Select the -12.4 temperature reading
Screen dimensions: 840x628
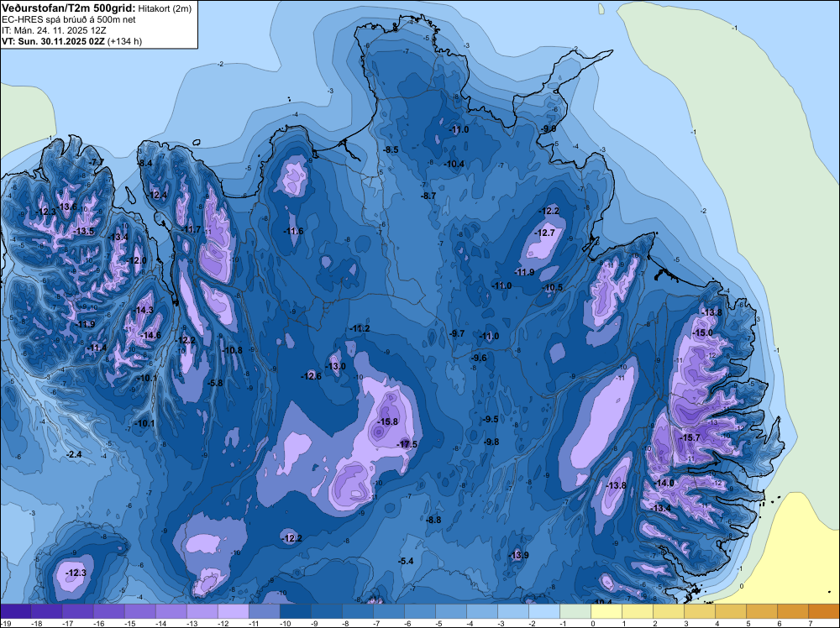click(x=158, y=196)
